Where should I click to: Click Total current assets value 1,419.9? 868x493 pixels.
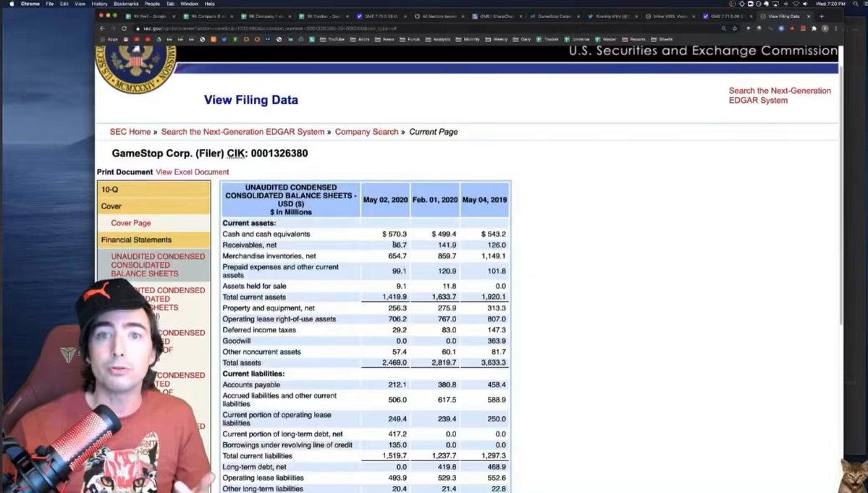tap(394, 297)
